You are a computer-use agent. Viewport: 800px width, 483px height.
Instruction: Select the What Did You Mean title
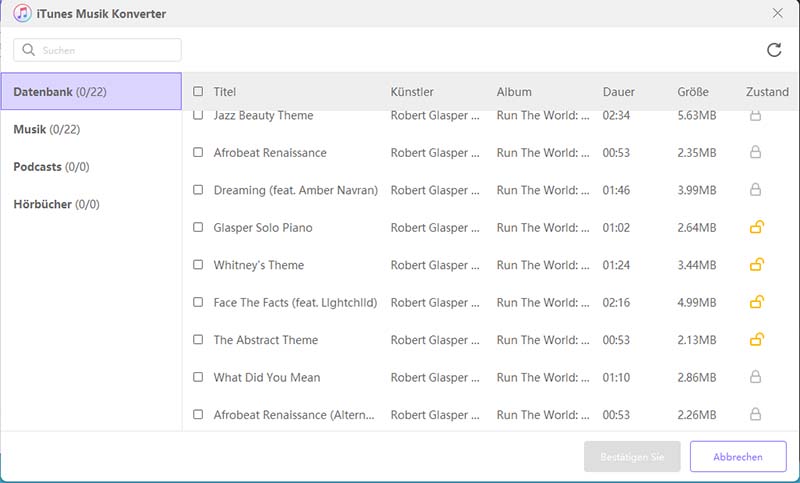[267, 377]
